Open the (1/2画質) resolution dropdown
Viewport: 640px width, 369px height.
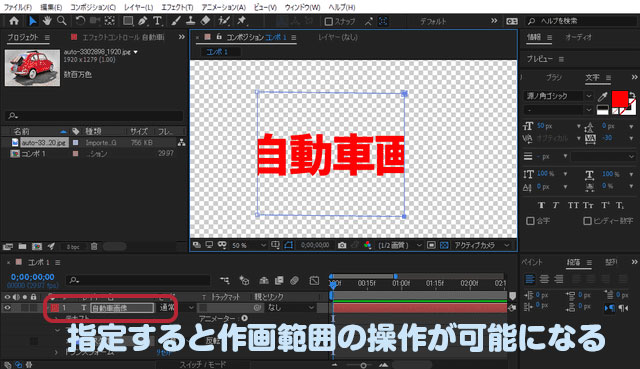(x=400, y=245)
